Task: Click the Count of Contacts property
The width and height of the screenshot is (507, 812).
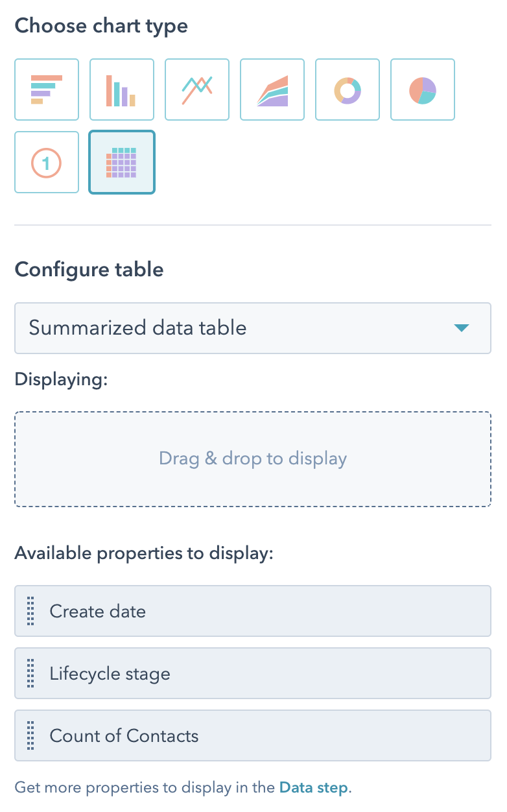Action: (253, 735)
